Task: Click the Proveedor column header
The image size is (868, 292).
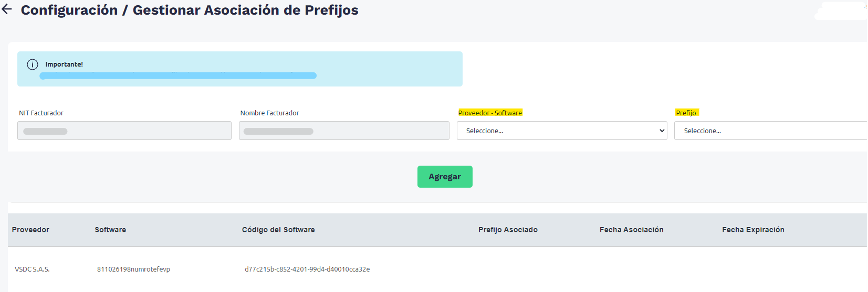Action: [x=30, y=230]
